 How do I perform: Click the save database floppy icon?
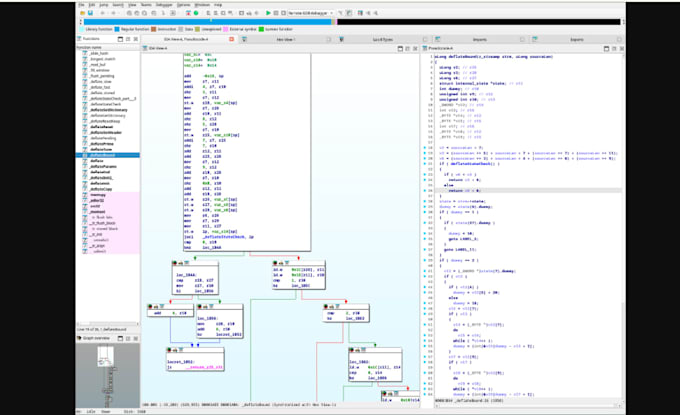coord(90,13)
